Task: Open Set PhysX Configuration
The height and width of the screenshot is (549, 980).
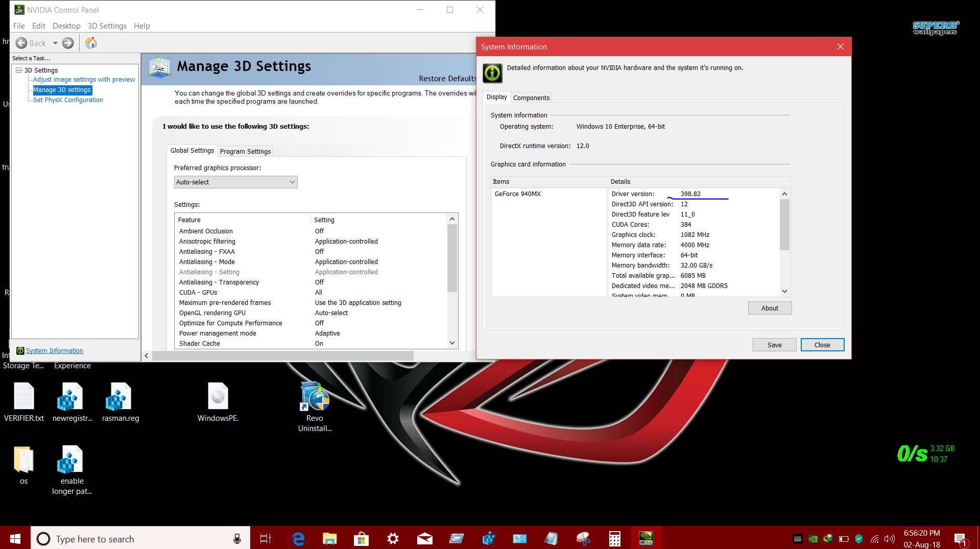Action: [x=68, y=100]
